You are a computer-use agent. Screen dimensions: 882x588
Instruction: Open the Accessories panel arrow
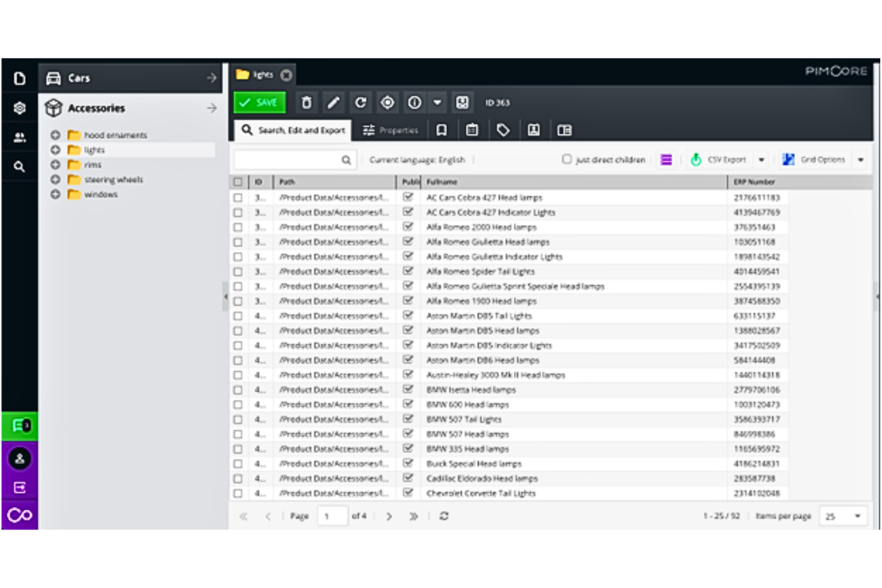pos(212,108)
